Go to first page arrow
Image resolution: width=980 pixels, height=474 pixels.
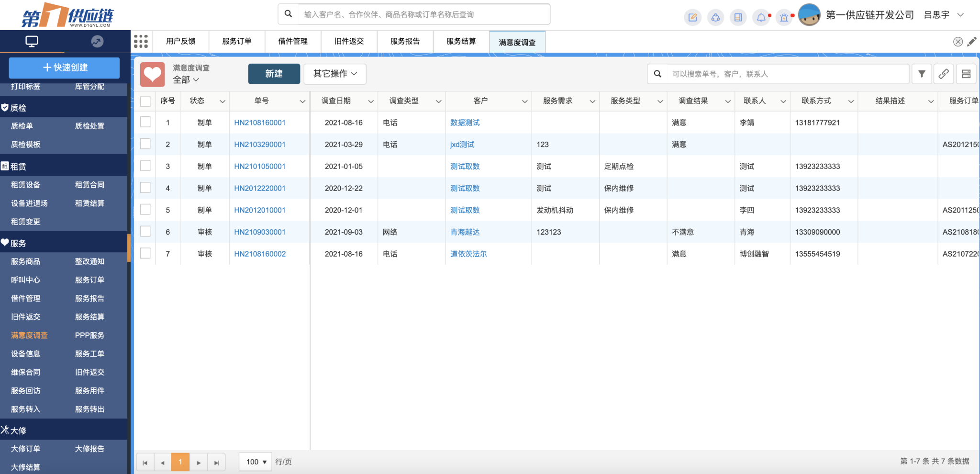pyautogui.click(x=145, y=463)
